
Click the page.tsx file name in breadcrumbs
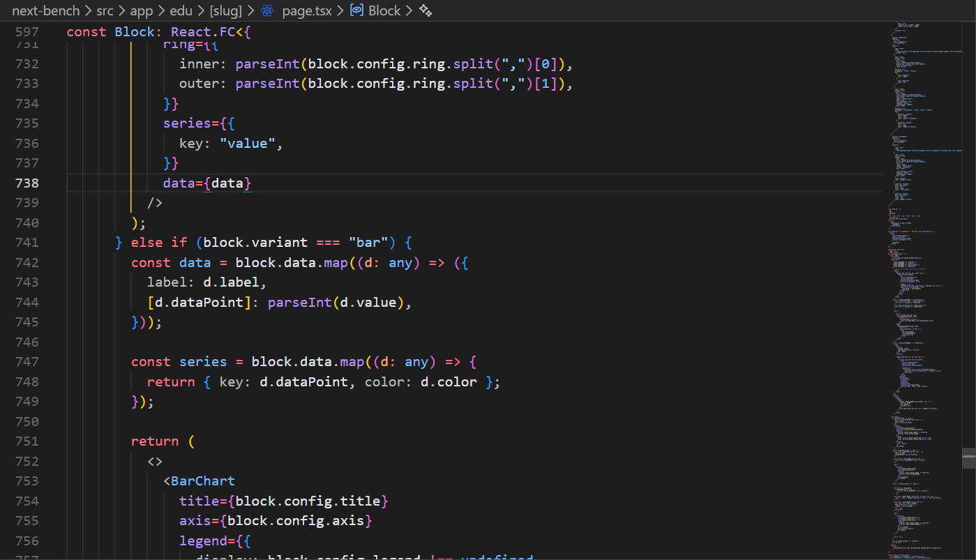pos(307,10)
